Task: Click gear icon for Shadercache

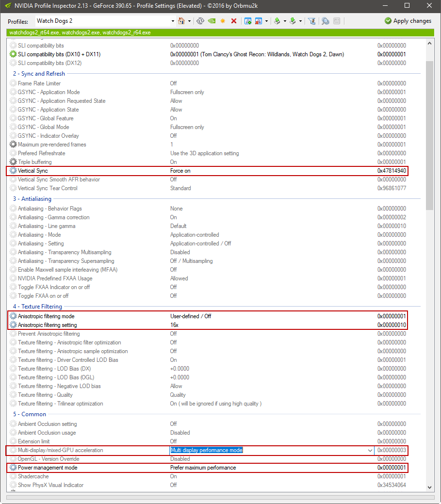Action: pos(13,476)
